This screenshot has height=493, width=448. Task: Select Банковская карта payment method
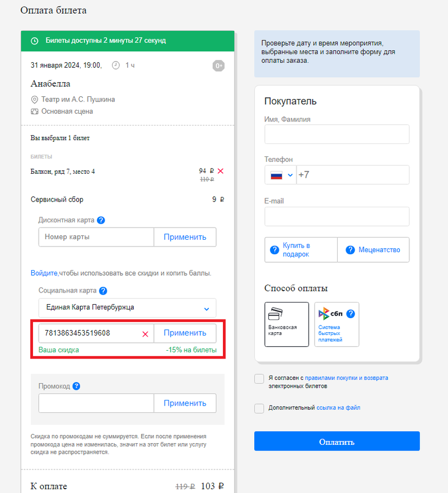[x=287, y=324]
